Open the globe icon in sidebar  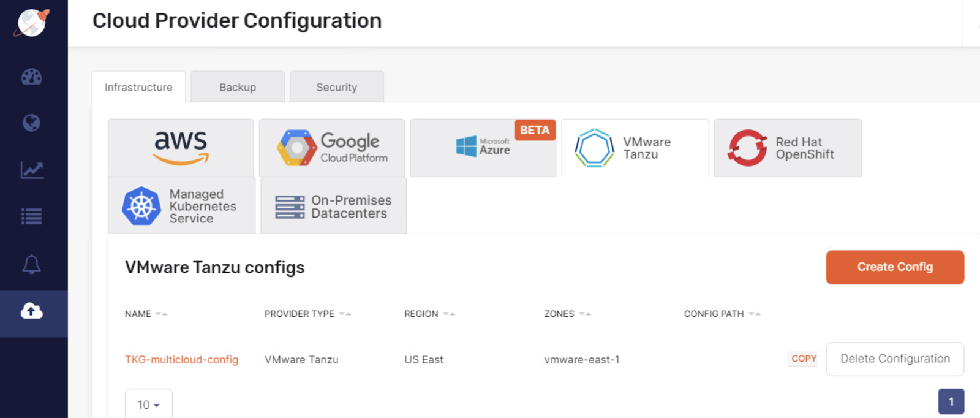pyautogui.click(x=32, y=123)
